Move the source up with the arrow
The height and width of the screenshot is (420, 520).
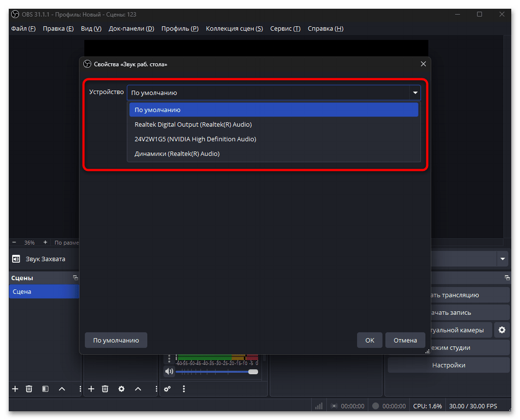coord(138,389)
